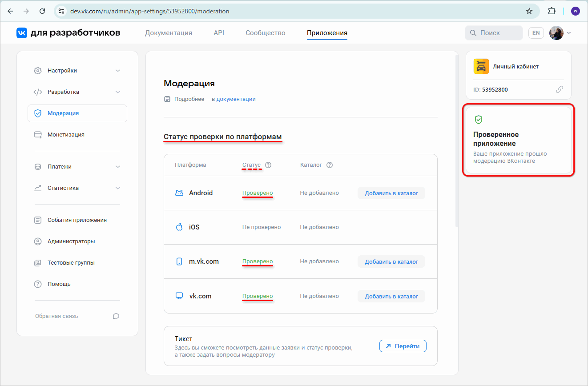Click the Статистика graph icon
This screenshot has height=386, width=588.
[38, 188]
